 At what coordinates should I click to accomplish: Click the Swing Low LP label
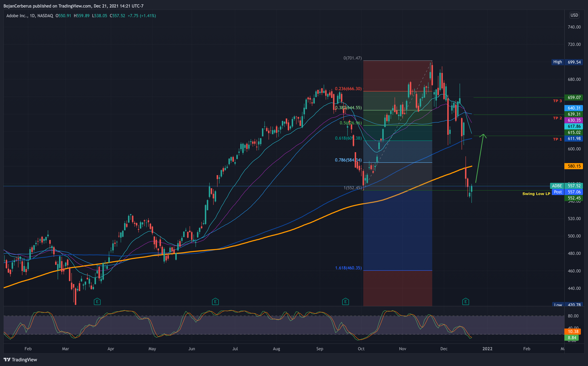(536, 194)
